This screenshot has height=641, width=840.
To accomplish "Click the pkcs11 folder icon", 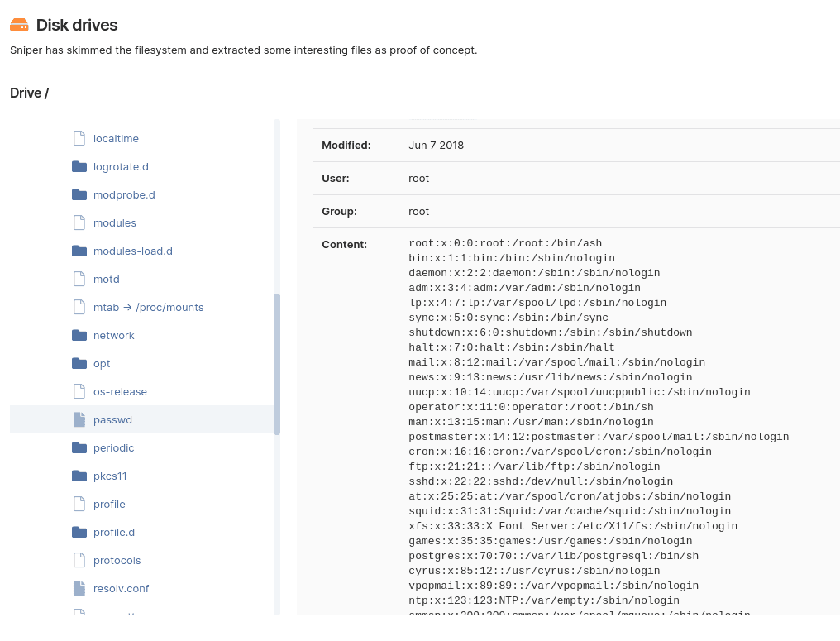I will tap(79, 476).
